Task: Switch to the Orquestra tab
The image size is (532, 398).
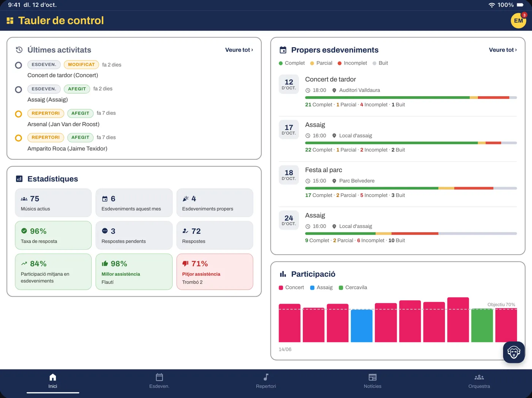Action: (x=479, y=381)
